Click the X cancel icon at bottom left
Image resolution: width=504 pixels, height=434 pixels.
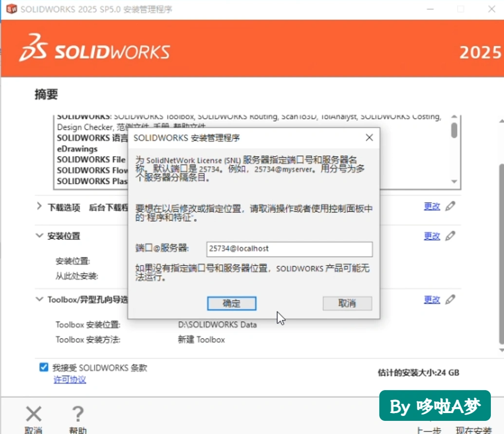click(x=34, y=414)
